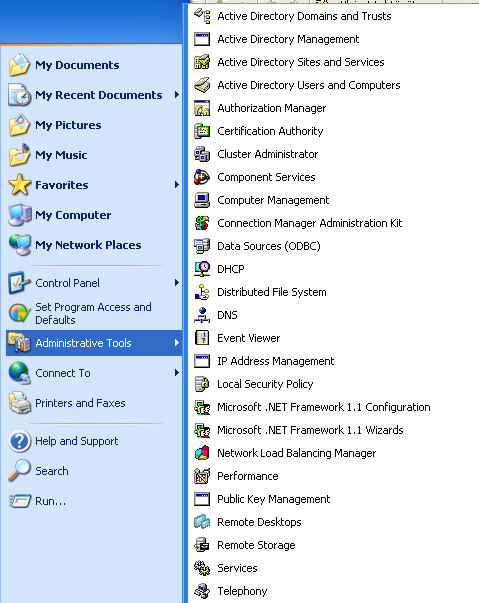Open Telephony text entry
The width and height of the screenshot is (479, 603).
coord(242,591)
